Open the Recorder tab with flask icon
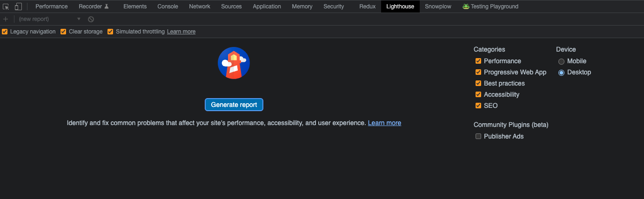 94,7
